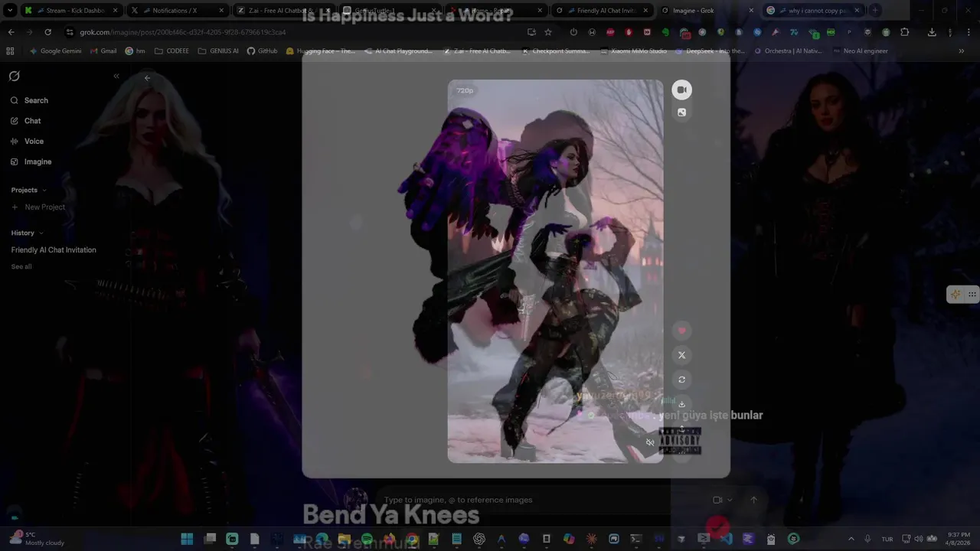The width and height of the screenshot is (980, 551).
Task: Open Voice in the Grok sidebar
Action: (27, 142)
